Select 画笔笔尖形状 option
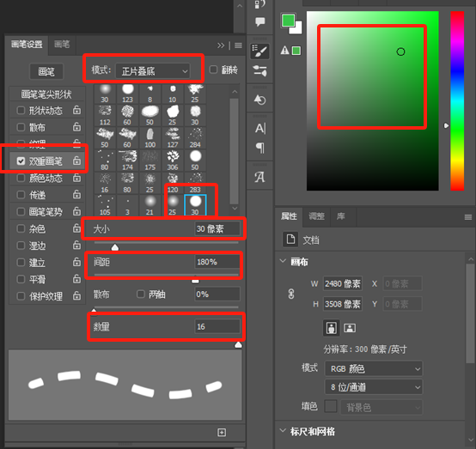Viewport: 476px width, 449px height. coord(46,94)
